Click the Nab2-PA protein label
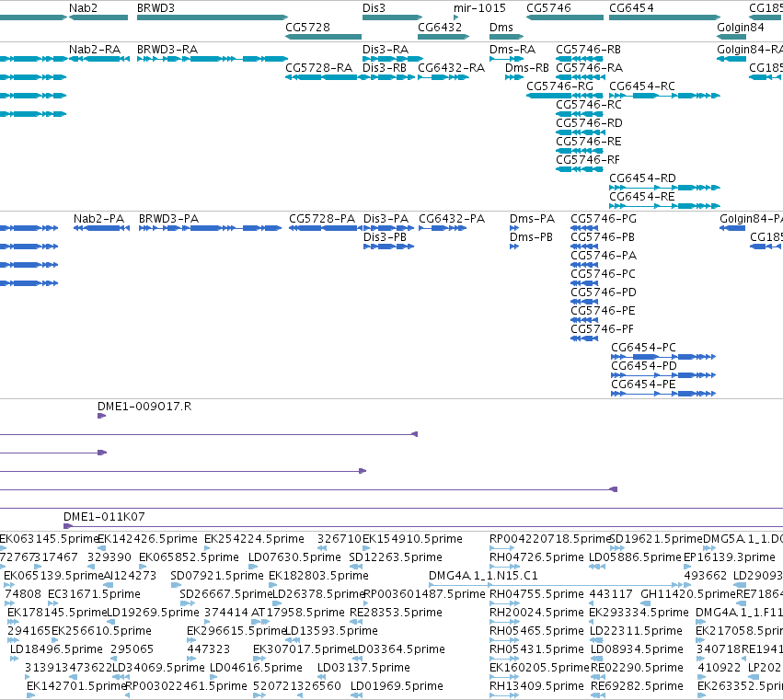 (98, 219)
